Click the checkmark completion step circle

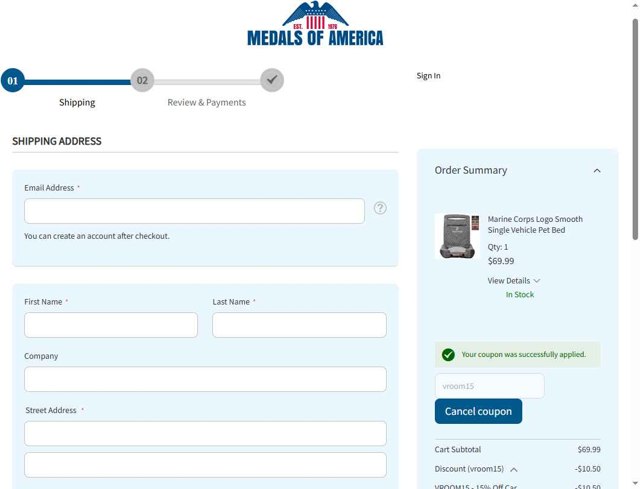click(x=272, y=80)
